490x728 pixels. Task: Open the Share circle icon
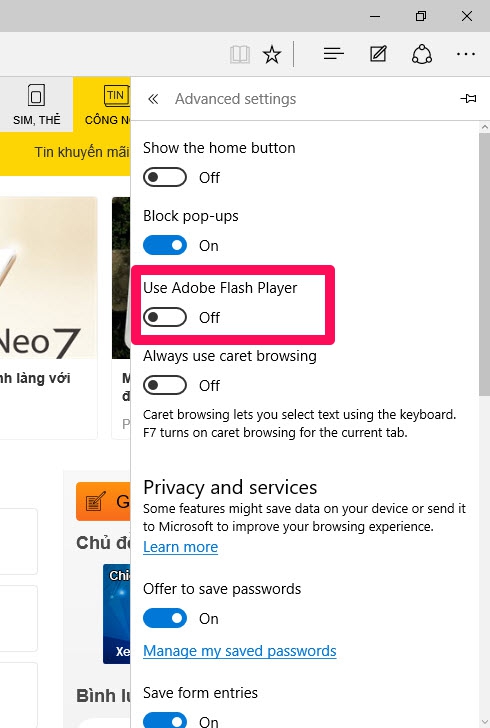point(422,54)
